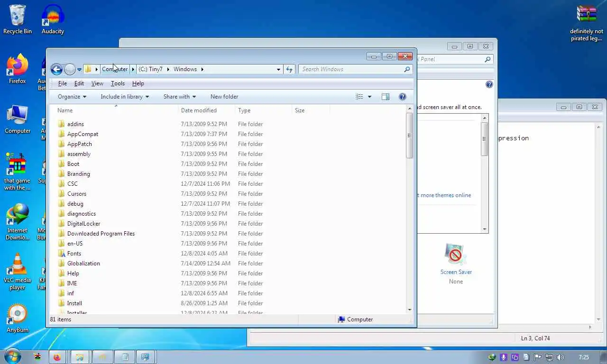The height and width of the screenshot is (364, 607).
Task: Click Computer in the address breadcrumb
Action: 115,69
